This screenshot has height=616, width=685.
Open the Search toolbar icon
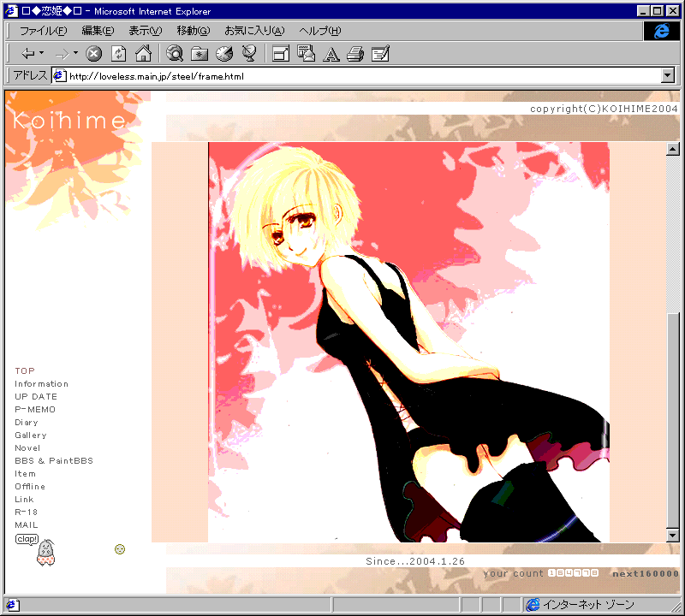tap(175, 54)
